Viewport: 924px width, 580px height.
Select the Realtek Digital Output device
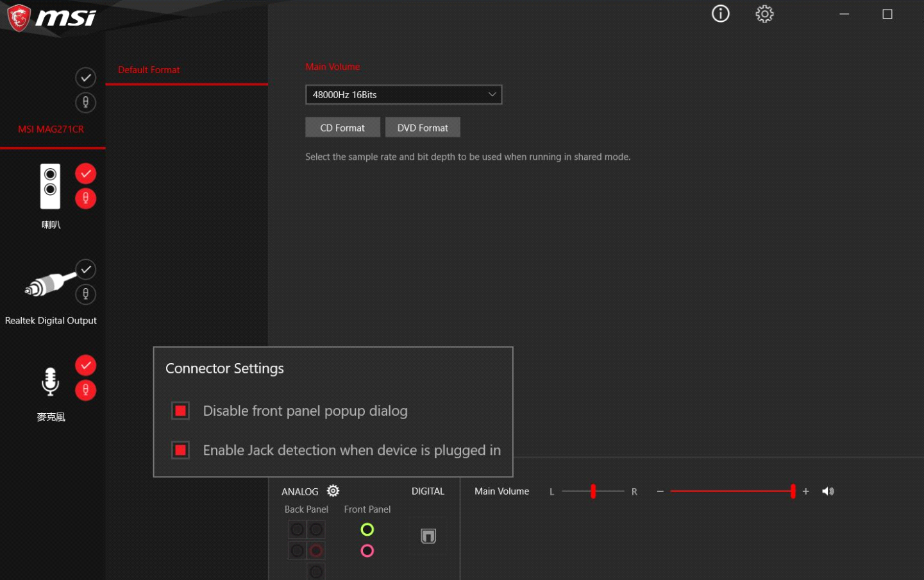click(50, 320)
